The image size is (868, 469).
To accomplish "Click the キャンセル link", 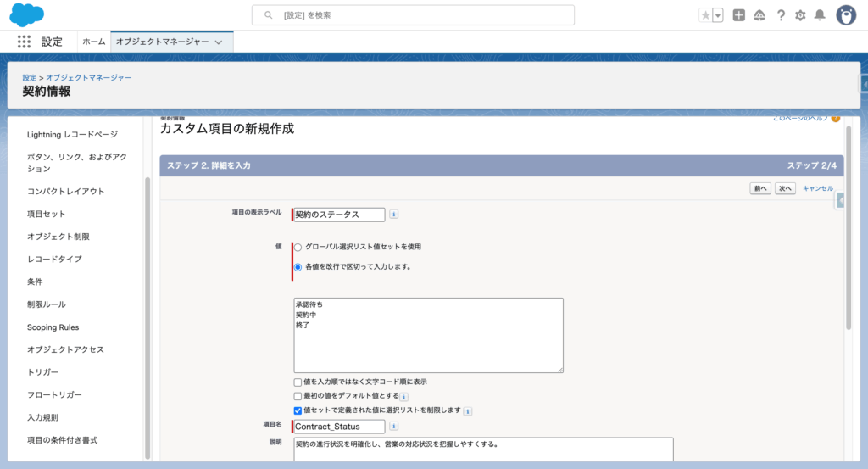I will (817, 188).
